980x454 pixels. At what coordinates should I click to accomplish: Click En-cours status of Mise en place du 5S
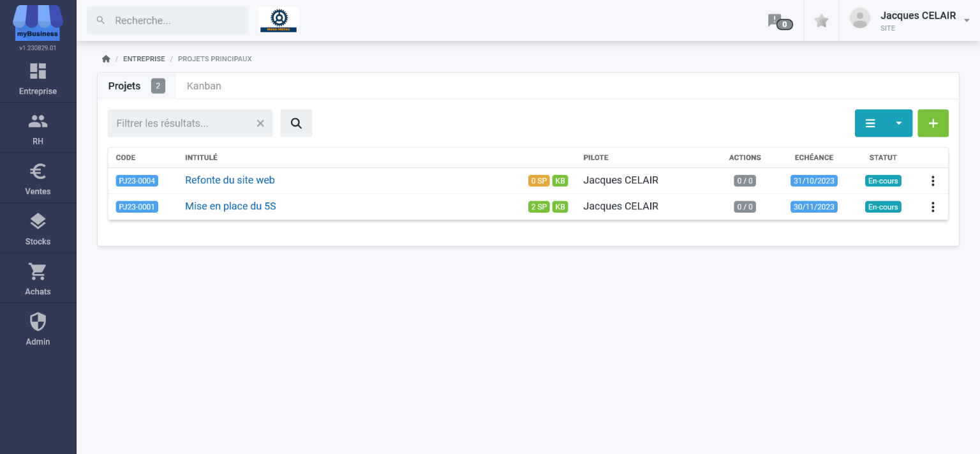point(883,207)
